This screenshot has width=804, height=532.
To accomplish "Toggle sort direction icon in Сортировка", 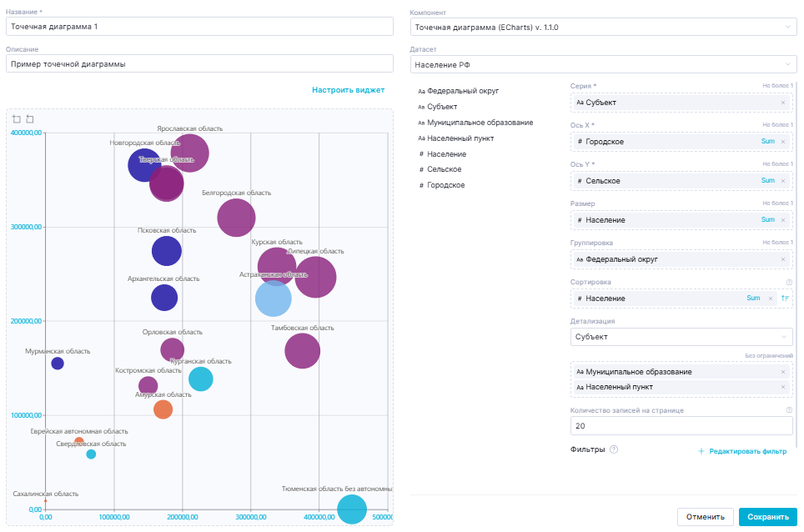I will 784,299.
